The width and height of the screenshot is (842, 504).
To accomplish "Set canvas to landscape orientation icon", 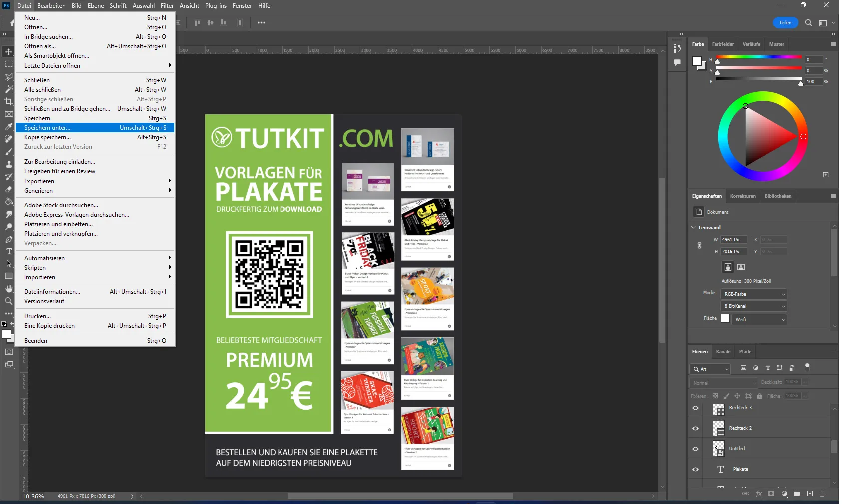I will pos(741,267).
